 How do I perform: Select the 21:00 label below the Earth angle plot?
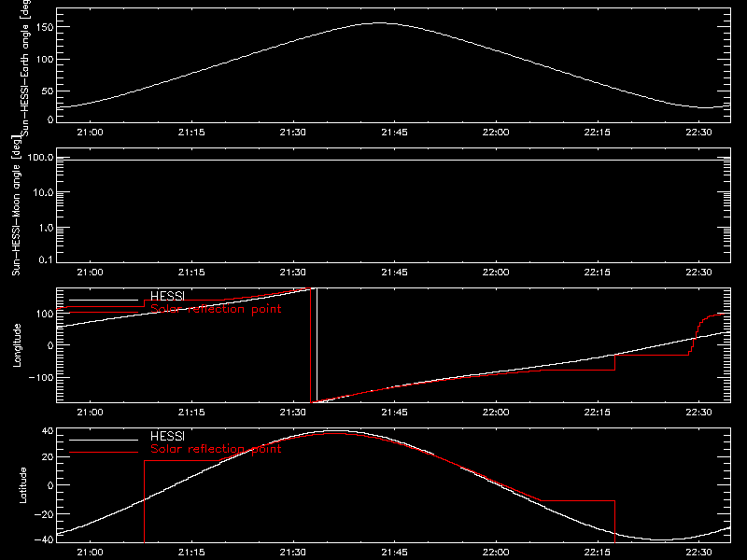click(x=90, y=133)
